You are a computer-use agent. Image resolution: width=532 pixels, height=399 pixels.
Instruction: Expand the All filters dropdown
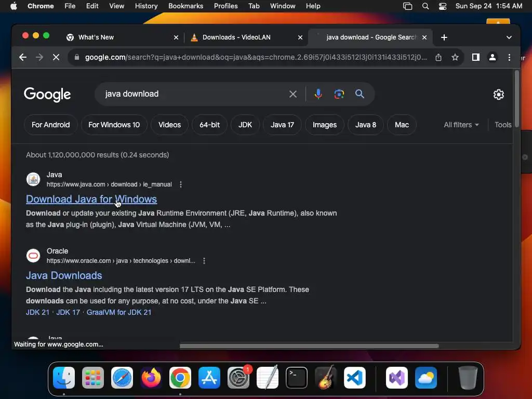[x=461, y=125]
